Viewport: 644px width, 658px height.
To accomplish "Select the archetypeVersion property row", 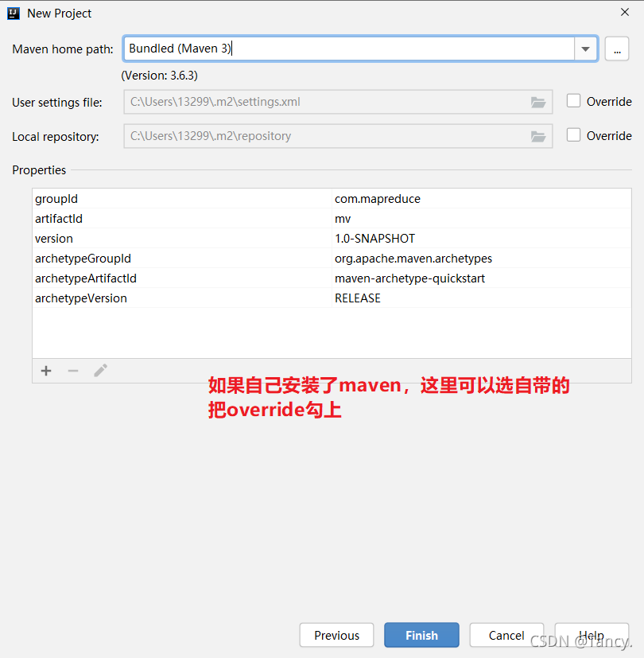I will click(332, 298).
